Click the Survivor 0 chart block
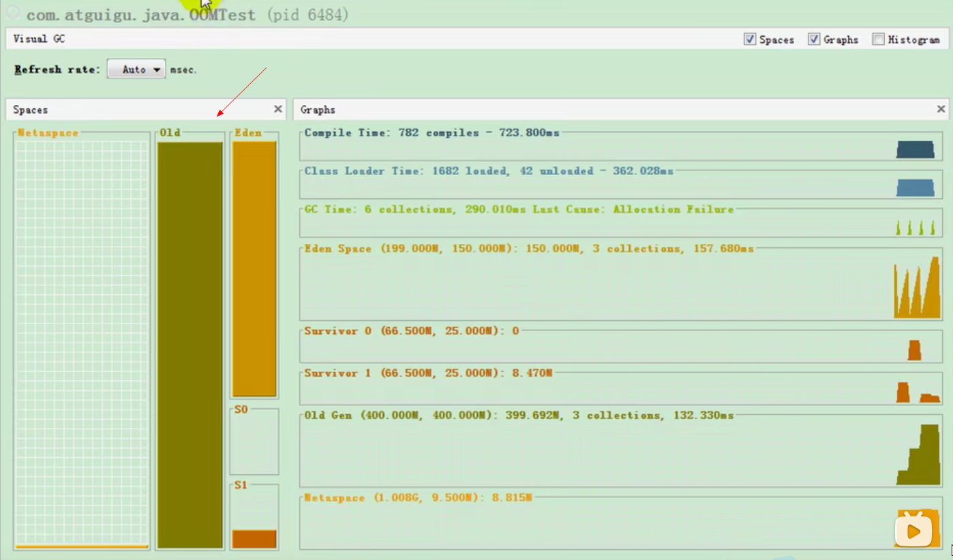The image size is (953, 560). click(x=914, y=350)
